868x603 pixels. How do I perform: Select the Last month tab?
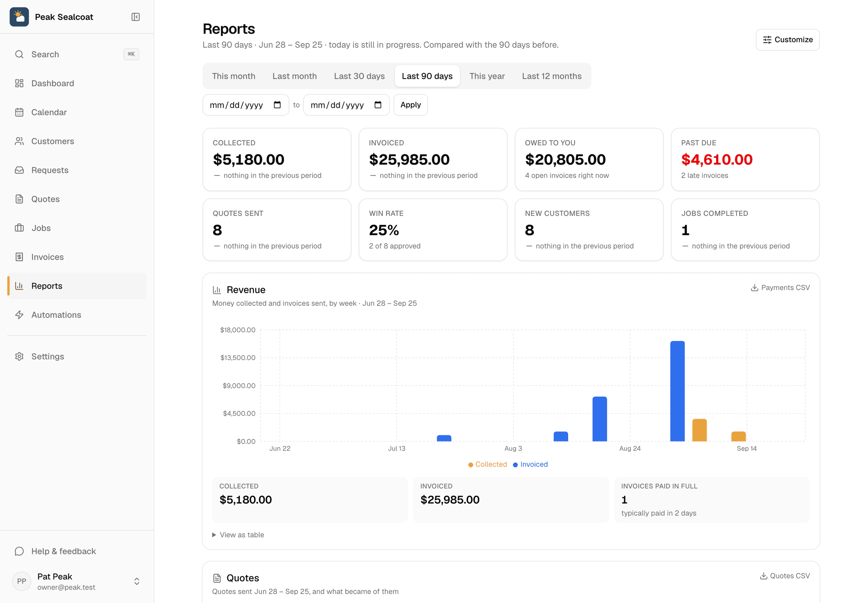295,76
